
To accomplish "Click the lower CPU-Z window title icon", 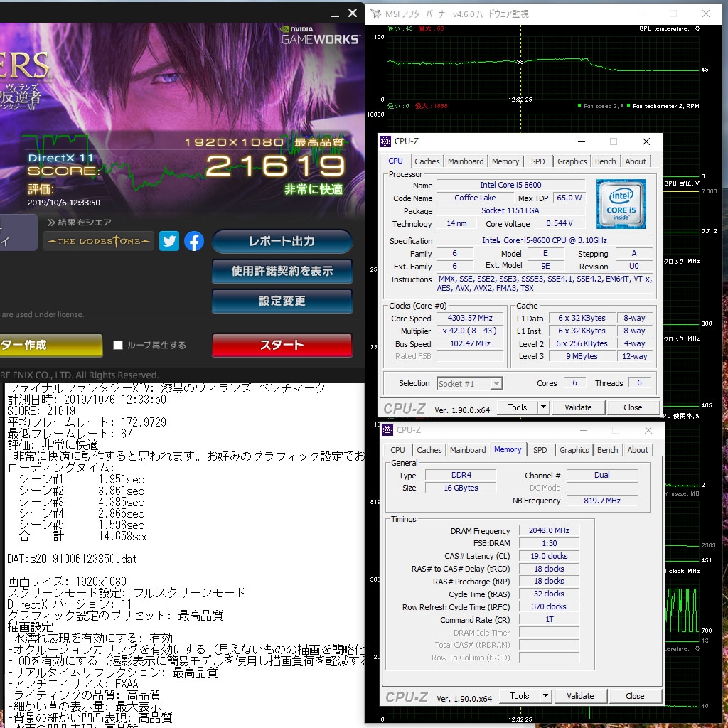I will pos(387,430).
